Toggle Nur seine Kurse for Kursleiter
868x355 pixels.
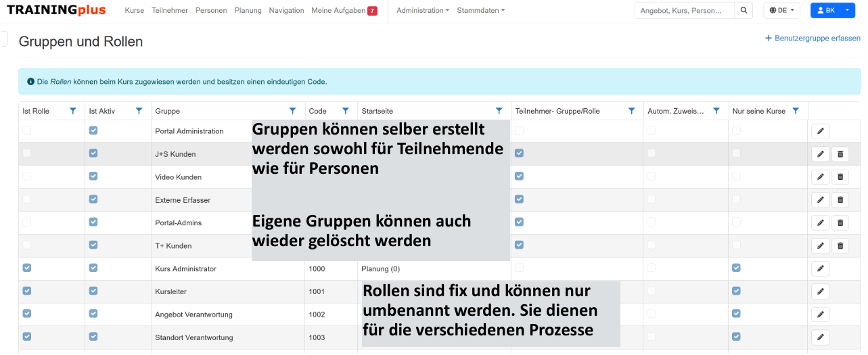click(736, 291)
